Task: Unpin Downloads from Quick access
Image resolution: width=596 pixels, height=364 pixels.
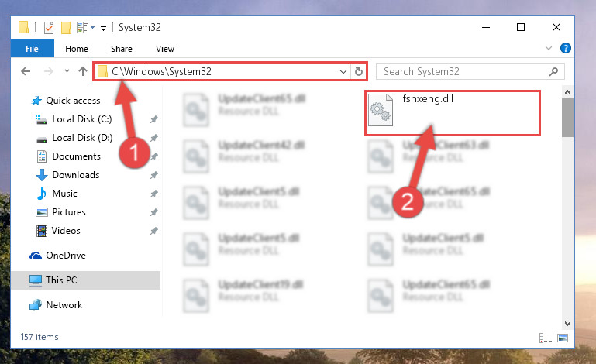Action: (x=154, y=175)
